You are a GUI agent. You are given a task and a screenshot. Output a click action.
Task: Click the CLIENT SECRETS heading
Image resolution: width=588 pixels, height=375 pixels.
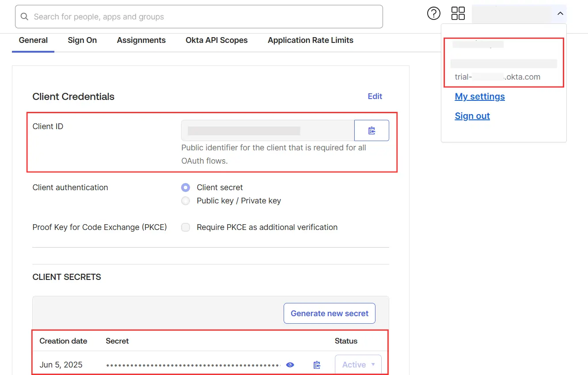click(67, 277)
